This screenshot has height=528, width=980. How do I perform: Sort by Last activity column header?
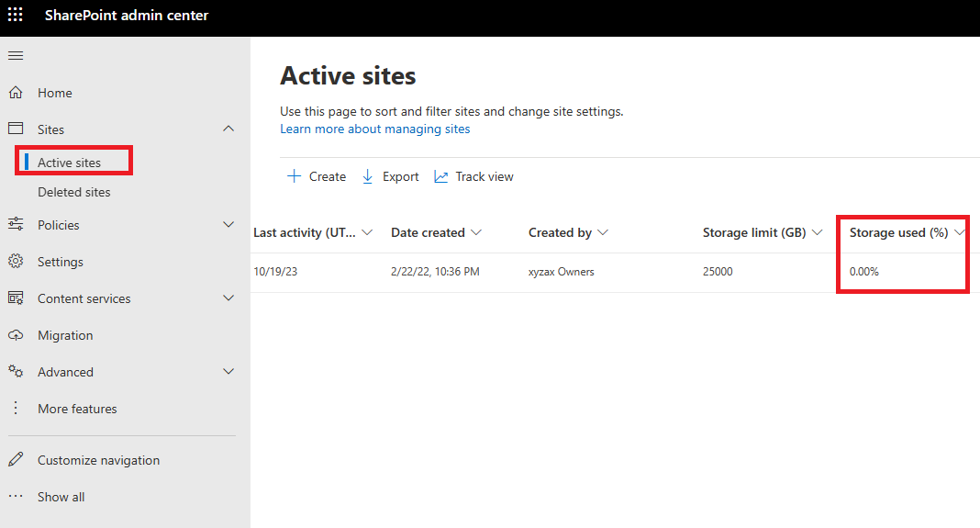pyautogui.click(x=305, y=232)
